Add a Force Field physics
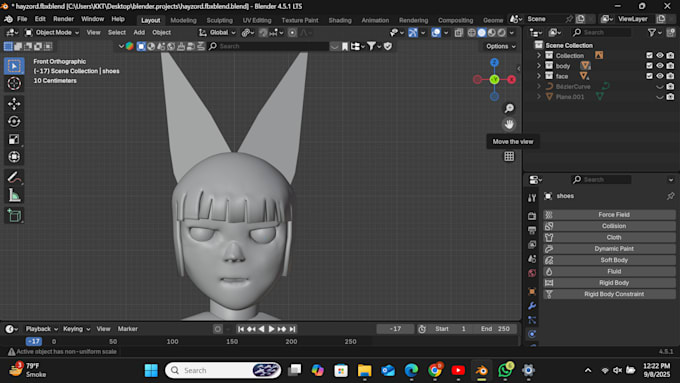This screenshot has height=383, width=680. pyautogui.click(x=609, y=215)
